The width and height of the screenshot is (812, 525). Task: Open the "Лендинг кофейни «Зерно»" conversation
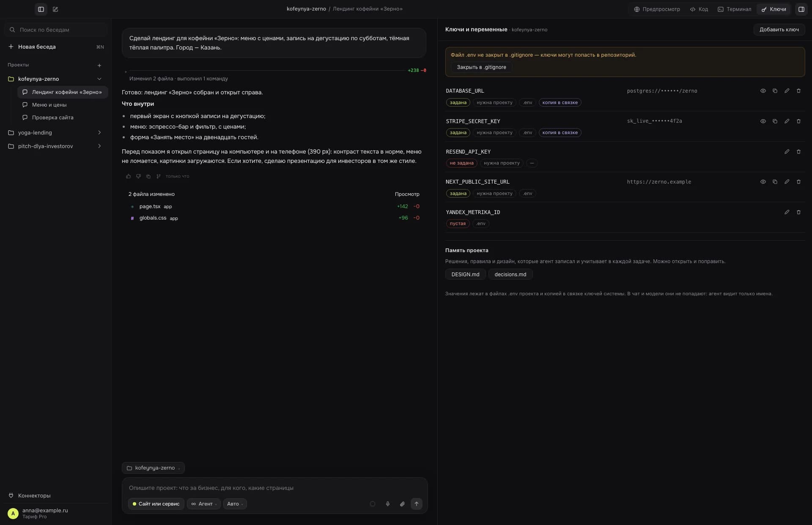click(x=63, y=92)
